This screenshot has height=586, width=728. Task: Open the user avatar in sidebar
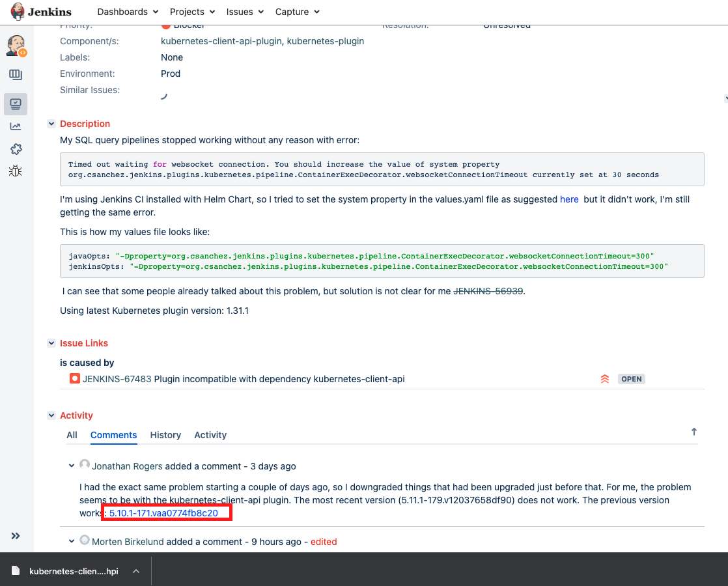(16, 46)
